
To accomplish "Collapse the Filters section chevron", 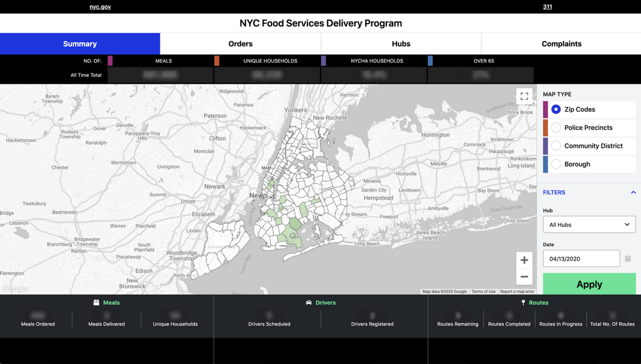I will pyautogui.click(x=633, y=193).
